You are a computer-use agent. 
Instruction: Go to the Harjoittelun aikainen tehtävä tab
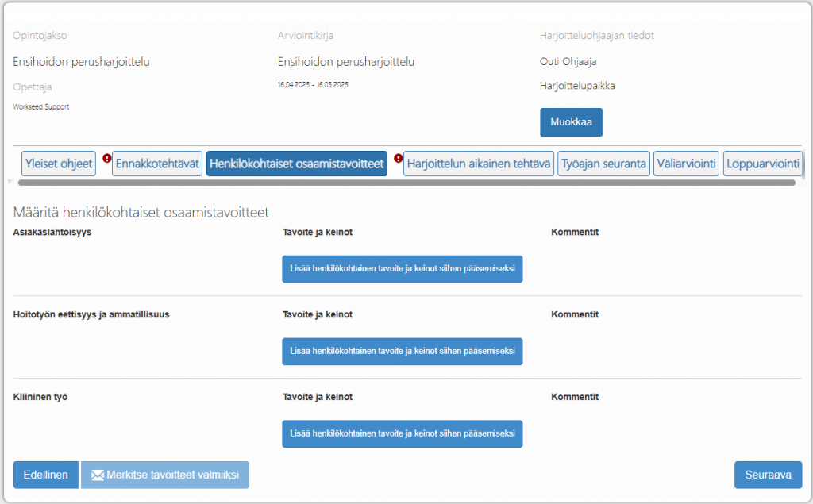(479, 164)
